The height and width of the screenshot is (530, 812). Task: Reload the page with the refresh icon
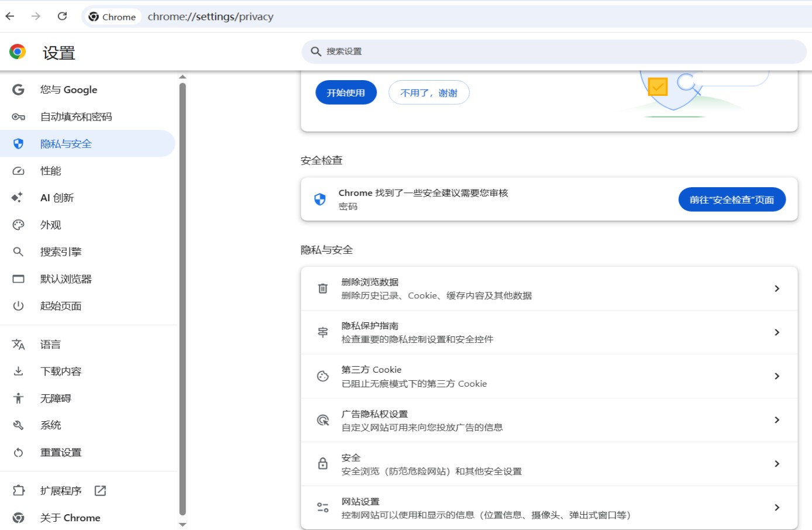(x=62, y=16)
